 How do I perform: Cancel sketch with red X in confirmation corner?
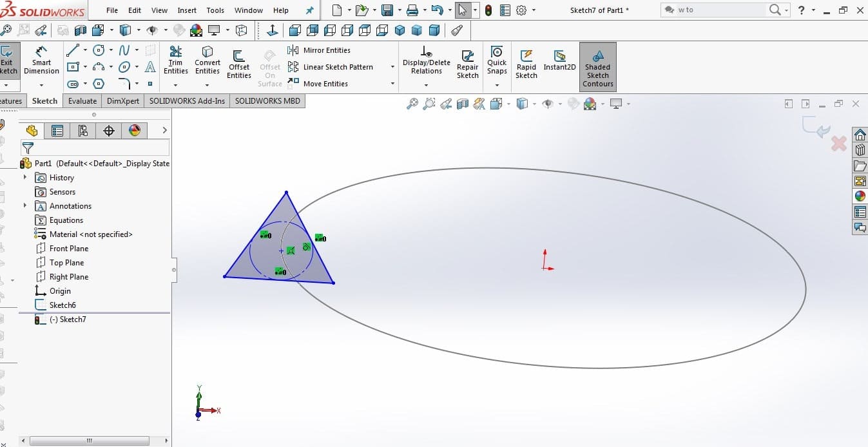tap(838, 144)
